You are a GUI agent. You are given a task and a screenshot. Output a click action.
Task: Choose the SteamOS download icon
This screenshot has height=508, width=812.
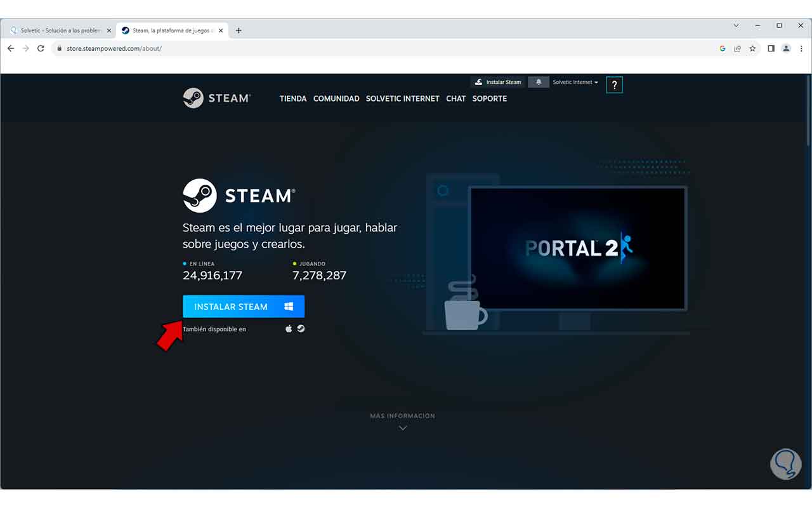(301, 328)
